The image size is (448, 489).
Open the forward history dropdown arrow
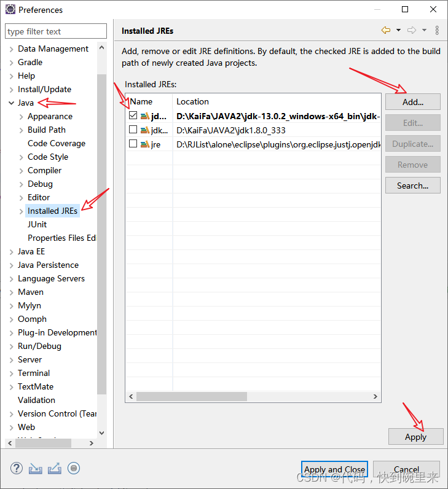[x=424, y=30]
